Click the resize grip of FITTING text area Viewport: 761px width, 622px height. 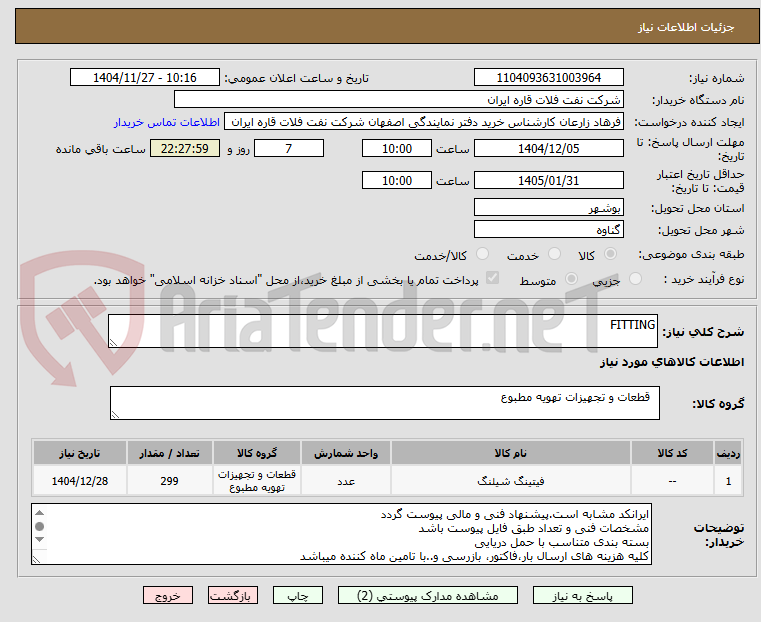tap(113, 343)
